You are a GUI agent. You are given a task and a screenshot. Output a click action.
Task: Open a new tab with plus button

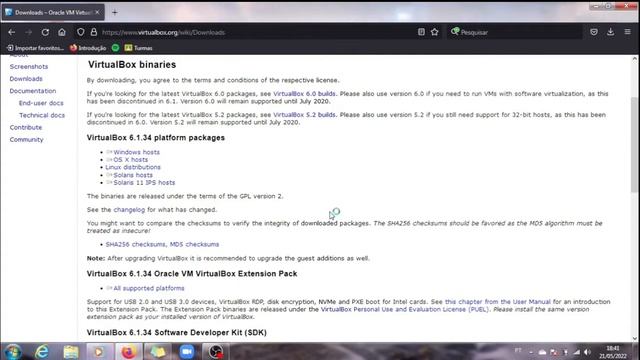115,13
